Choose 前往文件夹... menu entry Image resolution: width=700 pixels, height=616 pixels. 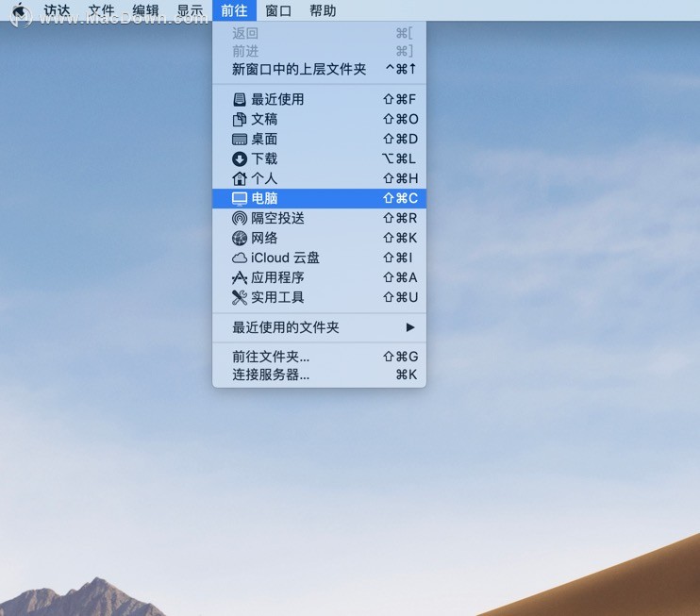click(319, 357)
